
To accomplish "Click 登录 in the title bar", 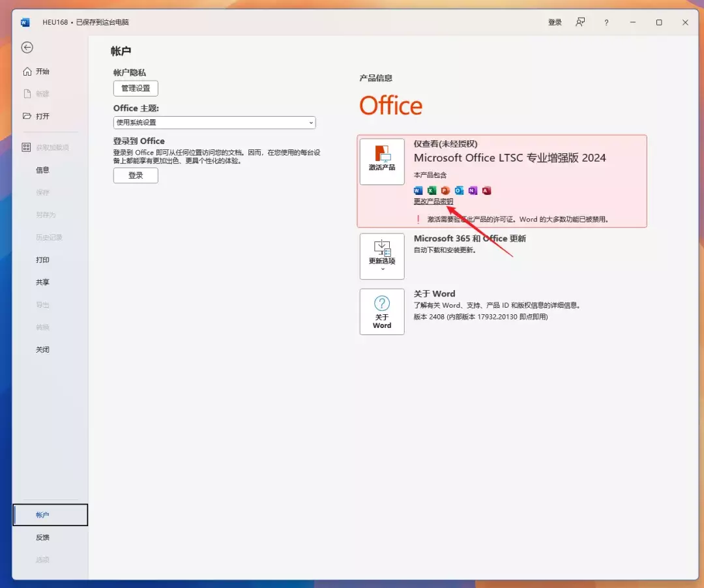I will (555, 22).
